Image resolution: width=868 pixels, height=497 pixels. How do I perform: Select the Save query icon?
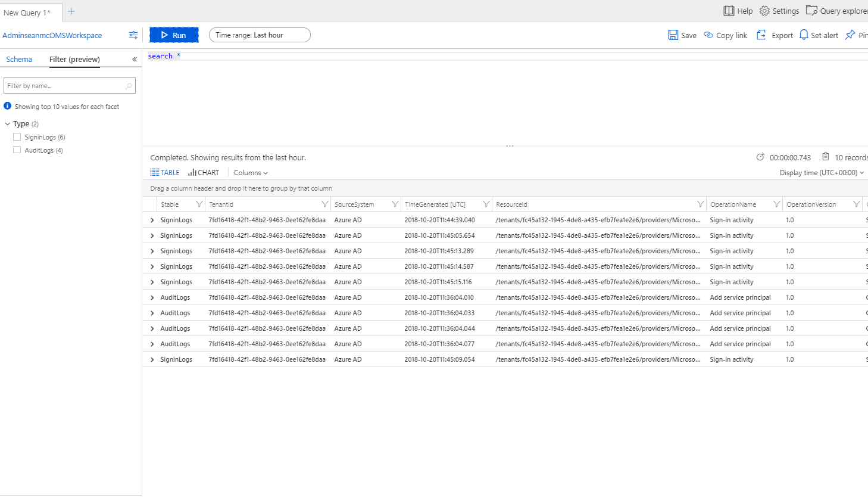pyautogui.click(x=673, y=35)
